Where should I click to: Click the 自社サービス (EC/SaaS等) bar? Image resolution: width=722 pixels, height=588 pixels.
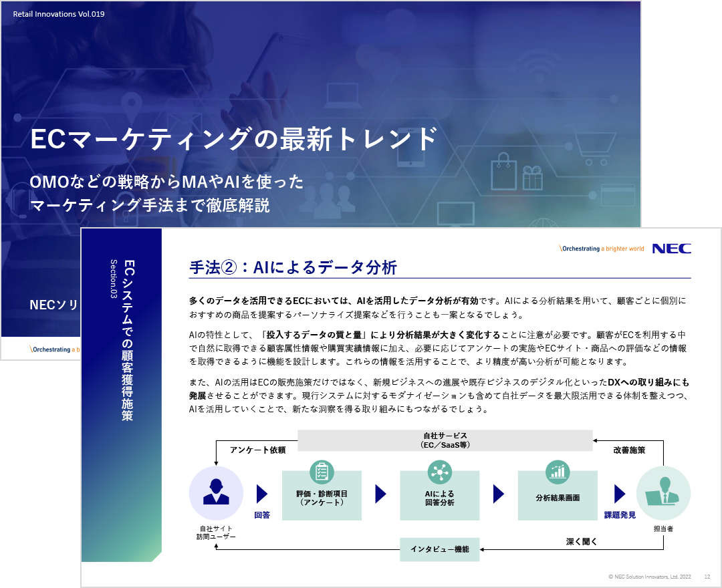pyautogui.click(x=445, y=440)
